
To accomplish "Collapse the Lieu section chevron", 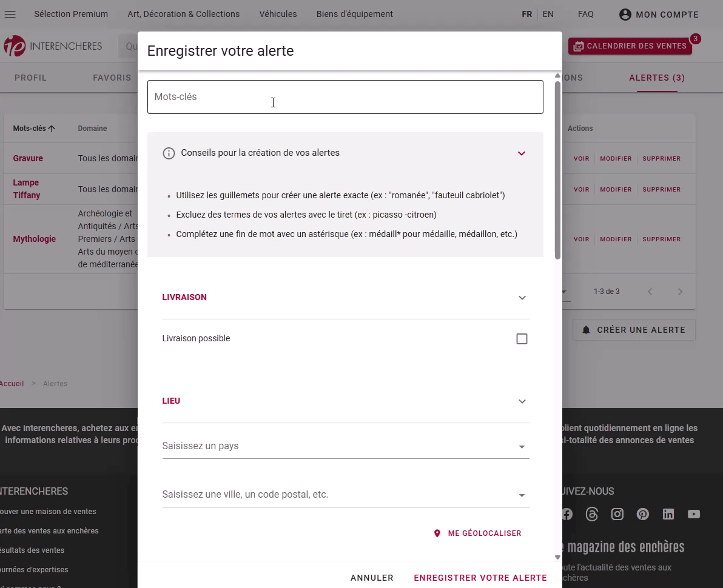I will (522, 401).
